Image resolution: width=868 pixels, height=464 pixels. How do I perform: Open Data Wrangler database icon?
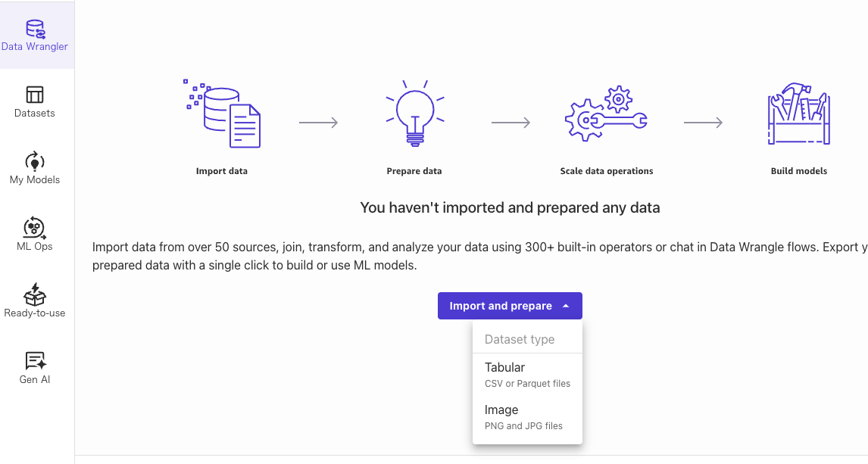(x=35, y=29)
